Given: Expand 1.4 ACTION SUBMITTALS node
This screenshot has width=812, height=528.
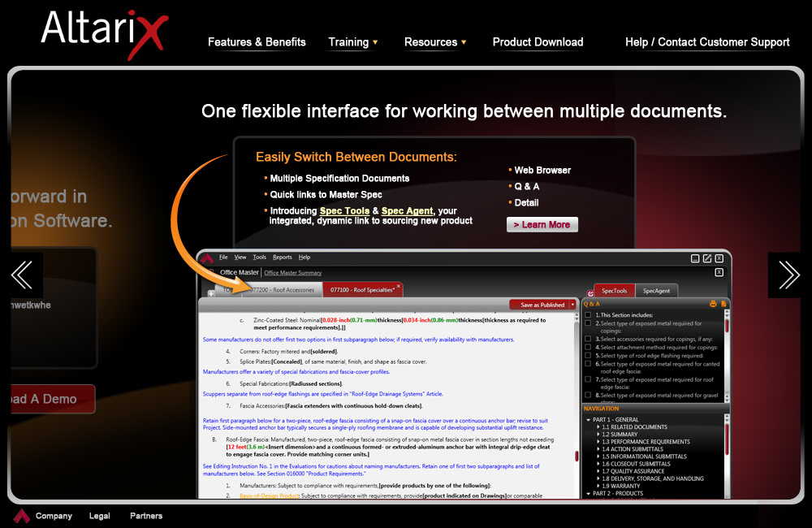Looking at the screenshot, I should [598, 449].
